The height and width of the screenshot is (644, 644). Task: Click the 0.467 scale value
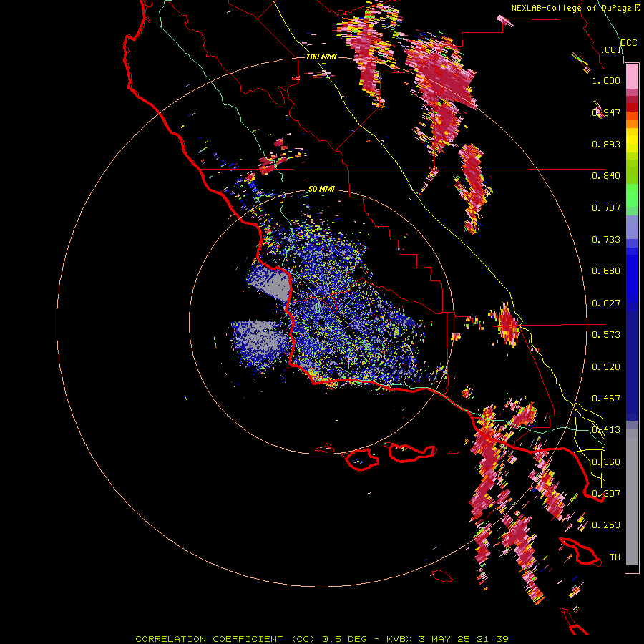(606, 399)
